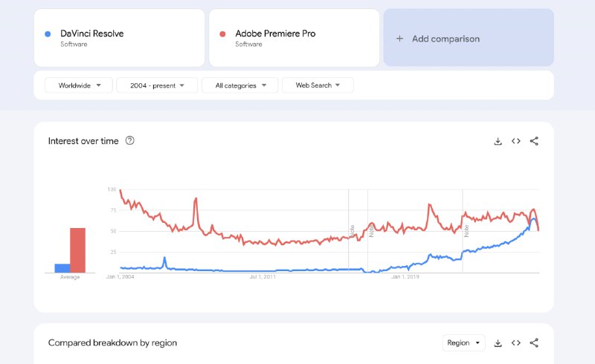Click the Add comparison button
The width and height of the screenshot is (595, 364).
pos(469,39)
